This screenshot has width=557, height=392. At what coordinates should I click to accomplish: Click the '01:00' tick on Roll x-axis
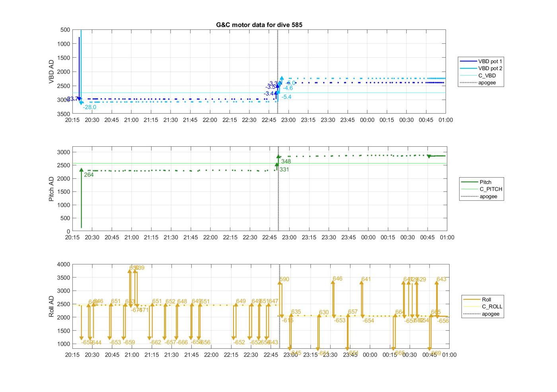coord(449,355)
